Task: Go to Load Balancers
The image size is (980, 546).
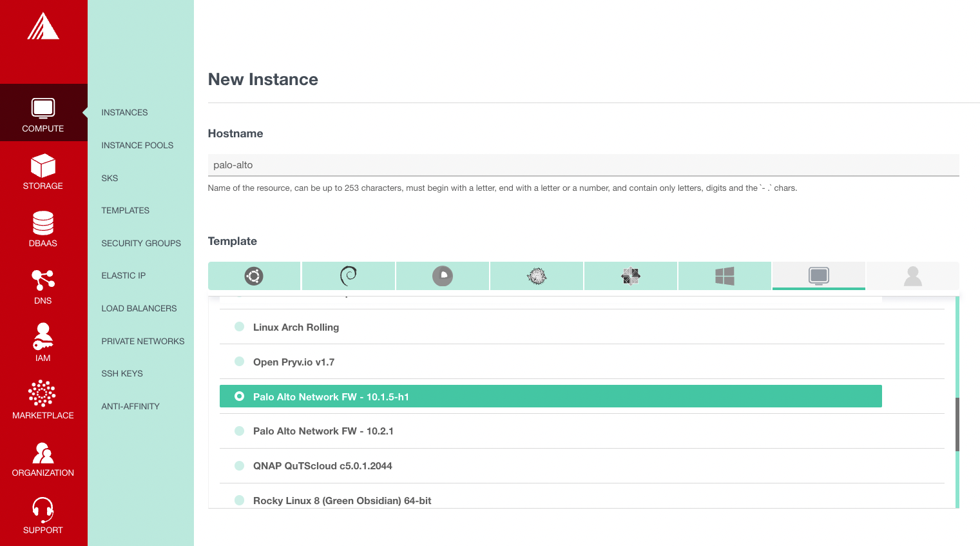Action: pos(139,308)
